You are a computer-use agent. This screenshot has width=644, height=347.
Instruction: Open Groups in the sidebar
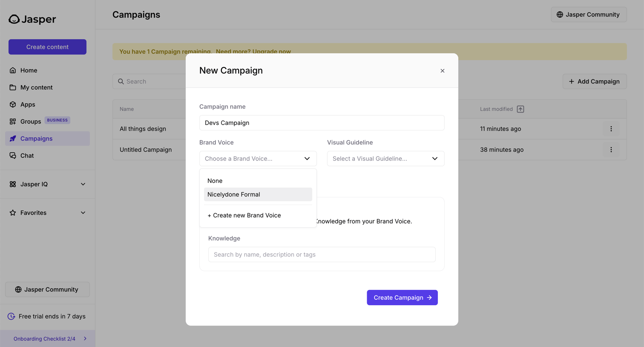tap(47, 121)
